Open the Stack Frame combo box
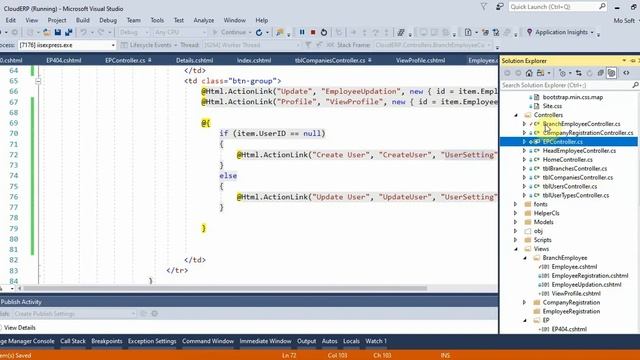The width and height of the screenshot is (640, 360). [433, 45]
